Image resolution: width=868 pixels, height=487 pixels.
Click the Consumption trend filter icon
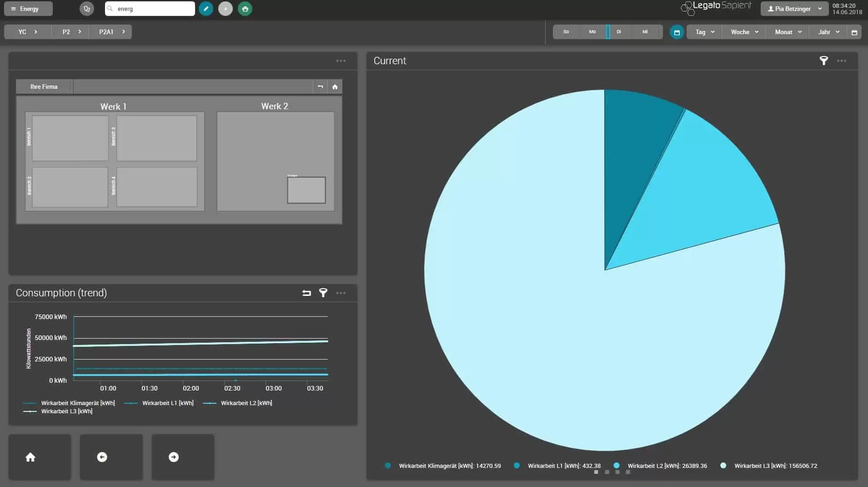pos(323,293)
